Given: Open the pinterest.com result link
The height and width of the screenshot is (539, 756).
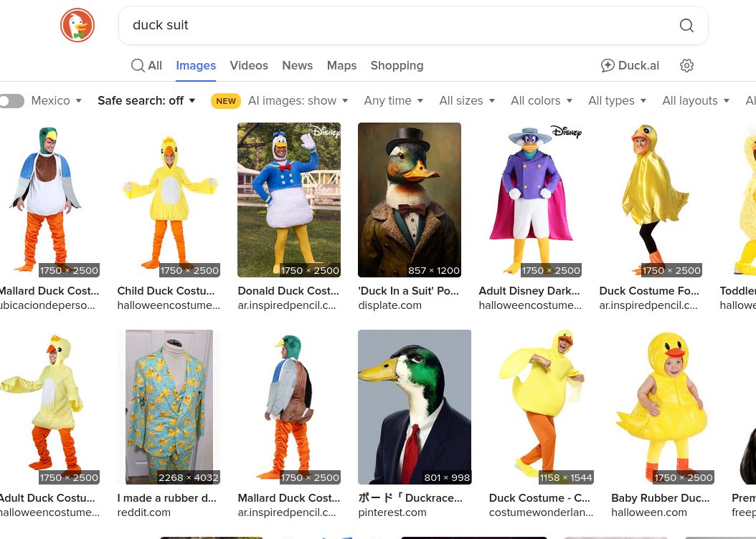Looking at the screenshot, I should click(x=392, y=512).
